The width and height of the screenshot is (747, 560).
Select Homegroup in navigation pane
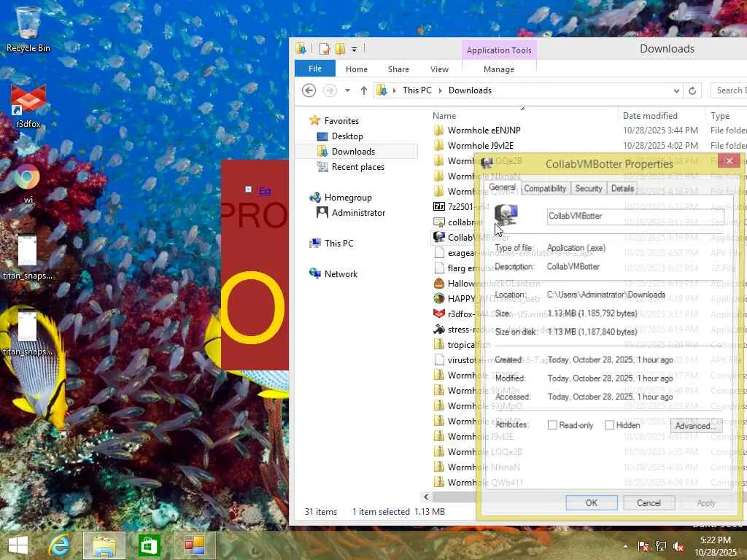348,198
